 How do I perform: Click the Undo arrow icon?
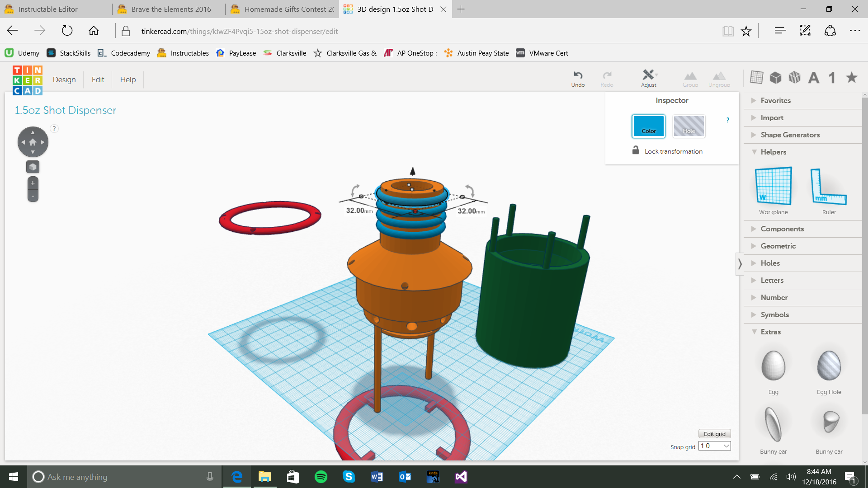[578, 75]
